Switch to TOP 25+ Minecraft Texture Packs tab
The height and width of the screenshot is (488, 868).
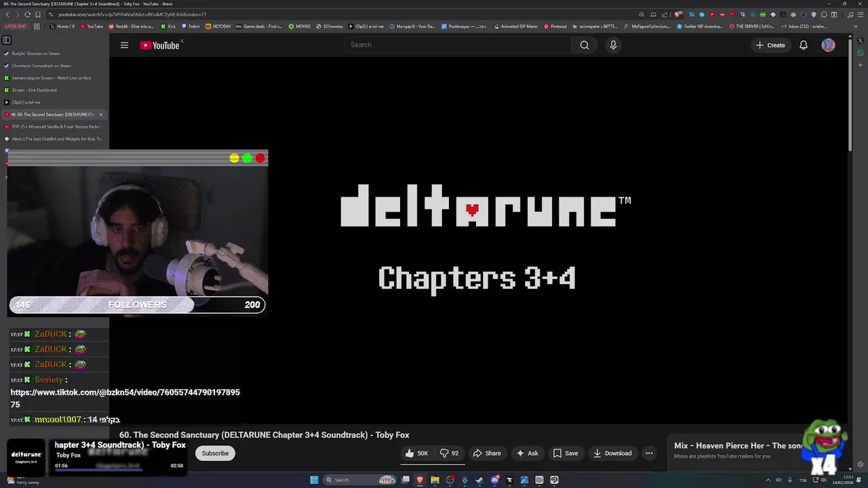point(54,127)
